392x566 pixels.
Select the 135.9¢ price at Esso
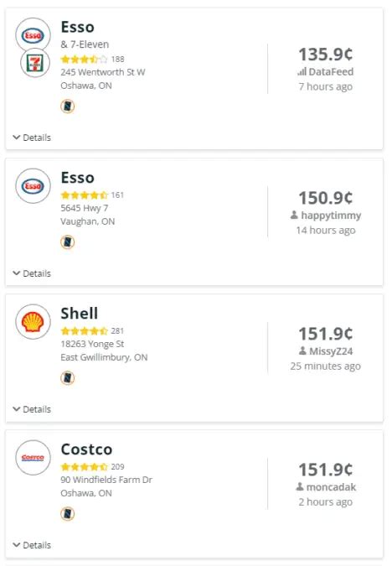pyautogui.click(x=325, y=55)
